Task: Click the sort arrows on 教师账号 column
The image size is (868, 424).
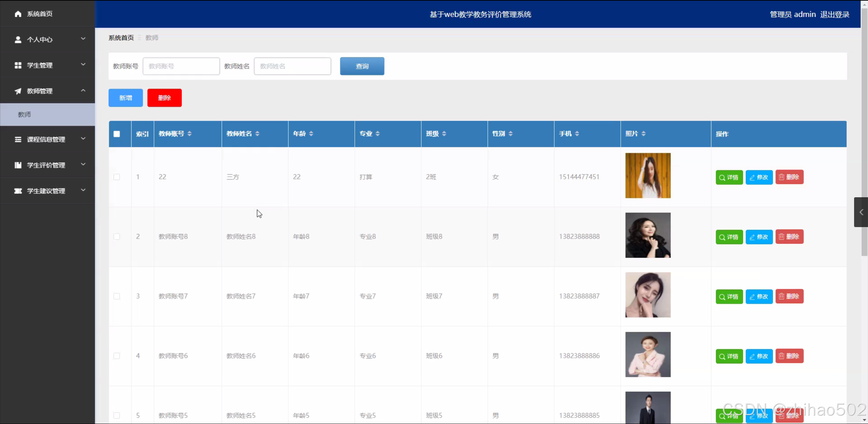Action: tap(190, 134)
